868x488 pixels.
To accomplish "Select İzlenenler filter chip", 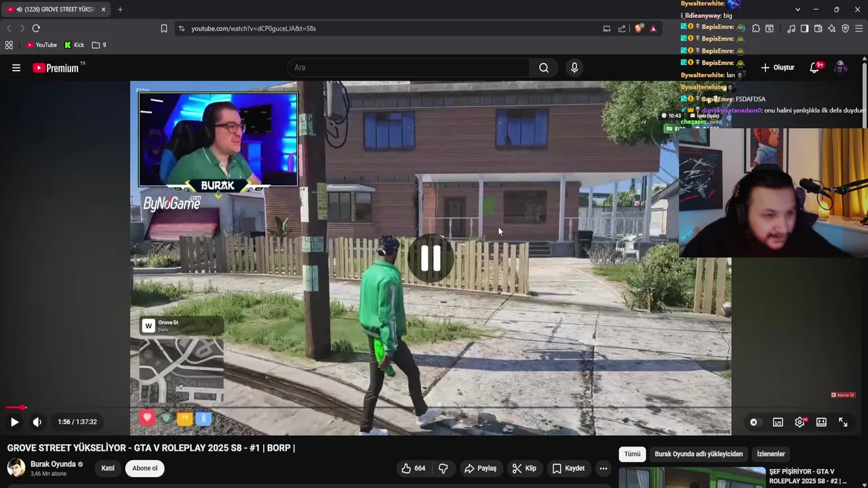I will pos(771,454).
